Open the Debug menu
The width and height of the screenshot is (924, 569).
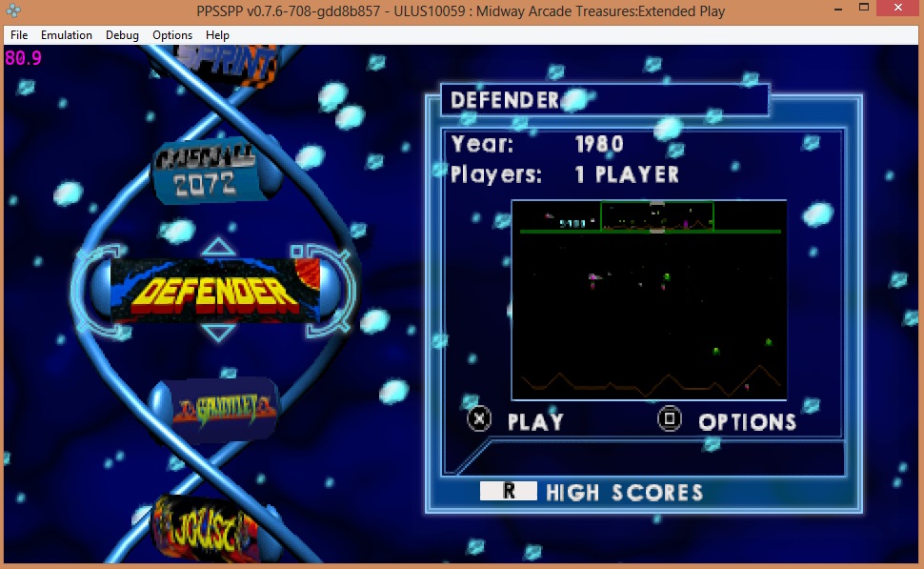click(x=122, y=35)
